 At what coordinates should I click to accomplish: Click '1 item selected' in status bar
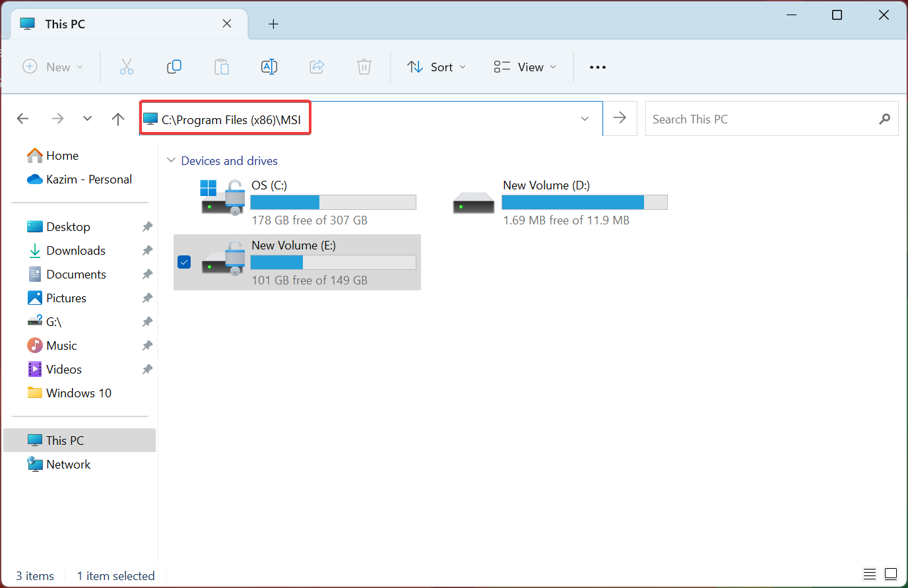[115, 576]
